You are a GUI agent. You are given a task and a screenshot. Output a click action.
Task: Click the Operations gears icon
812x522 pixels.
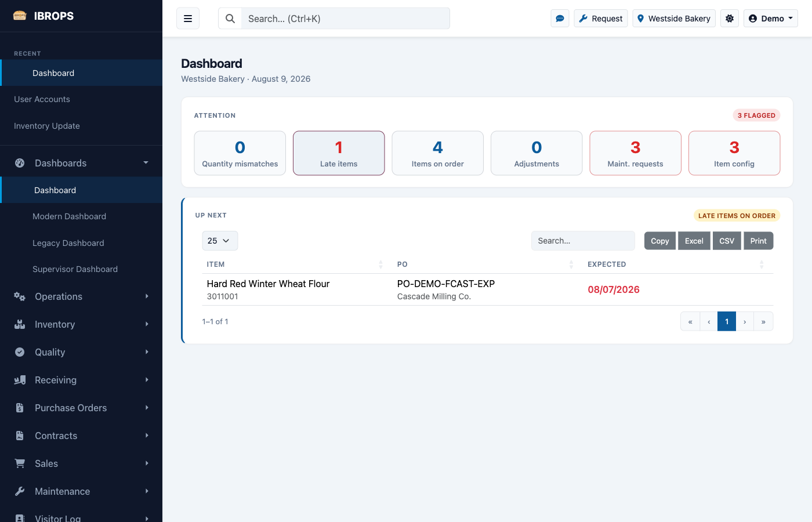(x=20, y=296)
